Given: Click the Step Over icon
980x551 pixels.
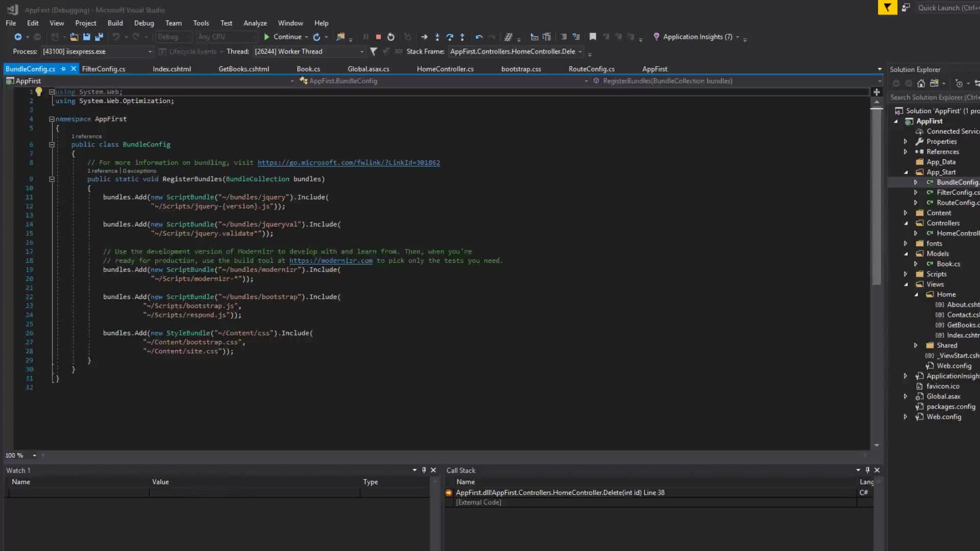Looking at the screenshot, I should [450, 37].
